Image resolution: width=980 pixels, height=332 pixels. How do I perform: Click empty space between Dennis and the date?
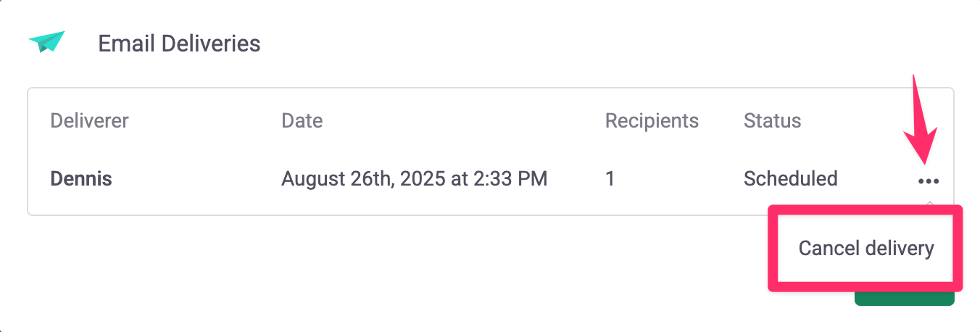pyautogui.click(x=196, y=178)
